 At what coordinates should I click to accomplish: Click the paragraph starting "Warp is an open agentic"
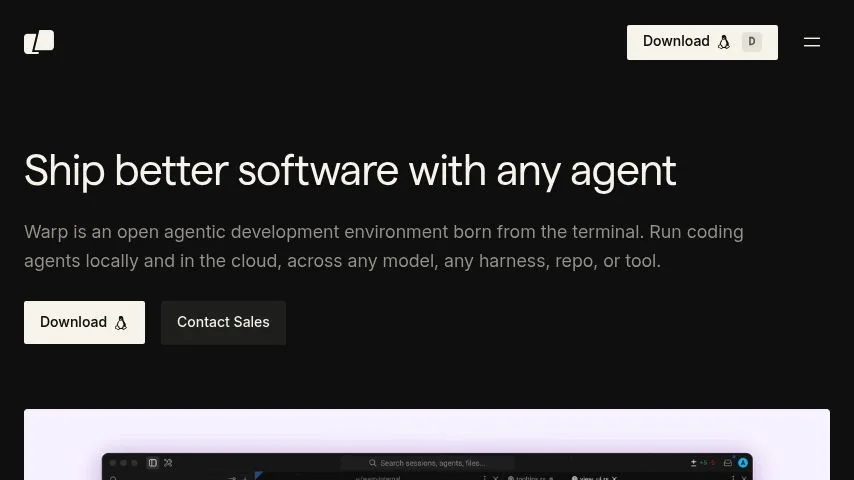point(383,246)
